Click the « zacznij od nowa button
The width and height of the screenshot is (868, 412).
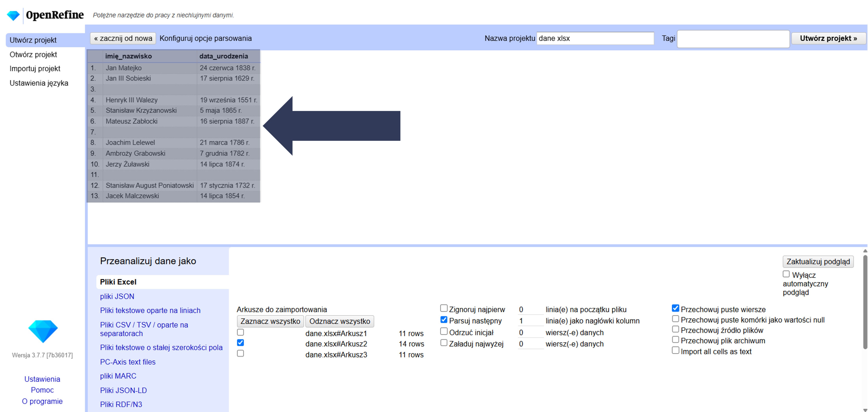point(123,38)
